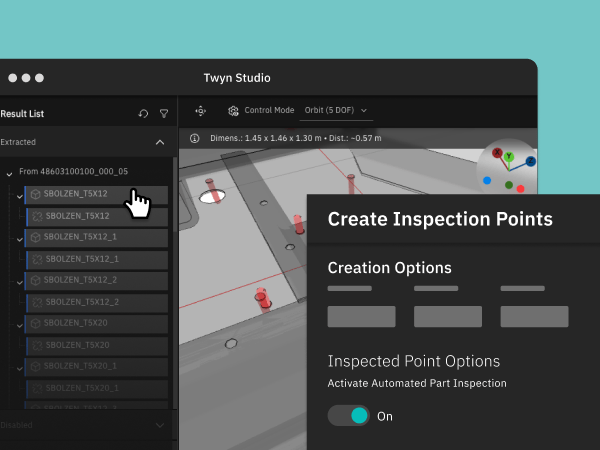The height and width of the screenshot is (450, 600).
Task: Click the info icon beside Dimens. readout
Action: (194, 138)
